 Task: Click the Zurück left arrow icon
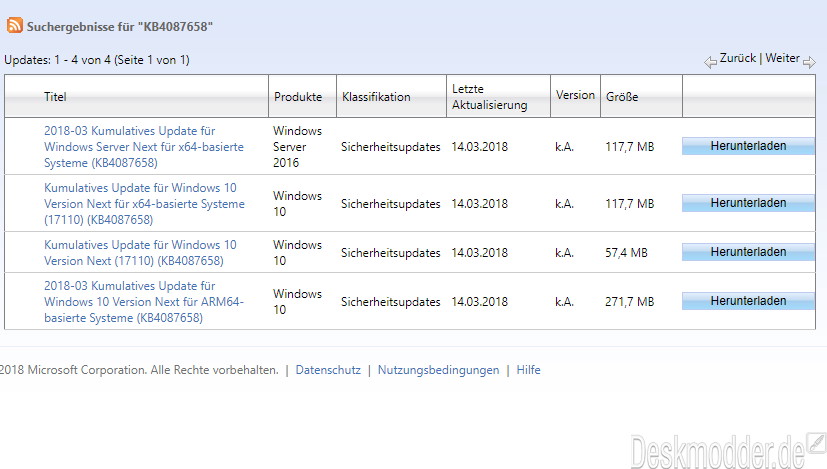(710, 63)
